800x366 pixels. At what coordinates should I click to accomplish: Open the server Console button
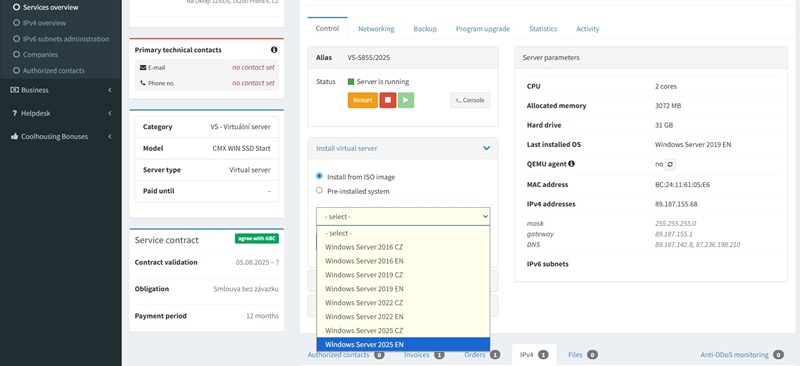pos(470,100)
